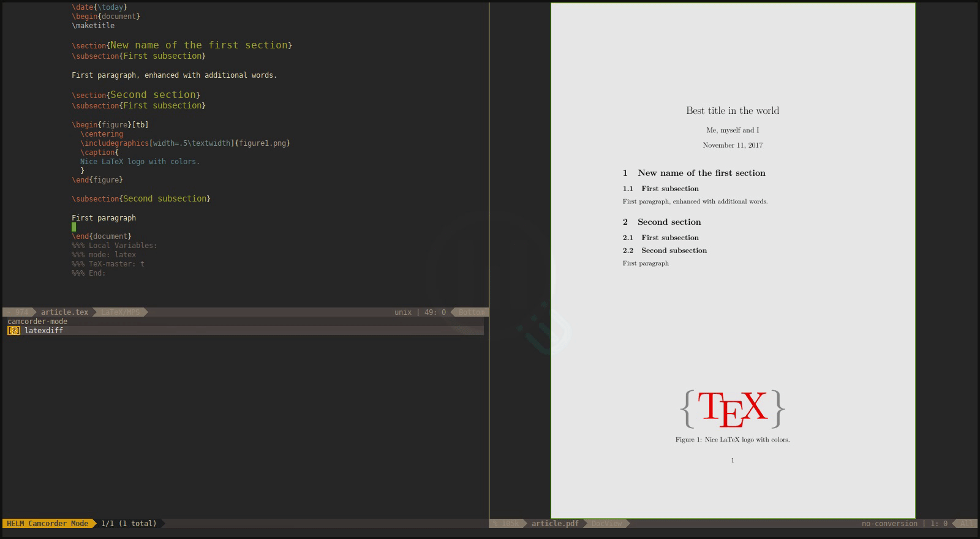The height and width of the screenshot is (539, 980).
Task: Click the LaTeX/MPS major mode indicator
Action: pyautogui.click(x=120, y=312)
